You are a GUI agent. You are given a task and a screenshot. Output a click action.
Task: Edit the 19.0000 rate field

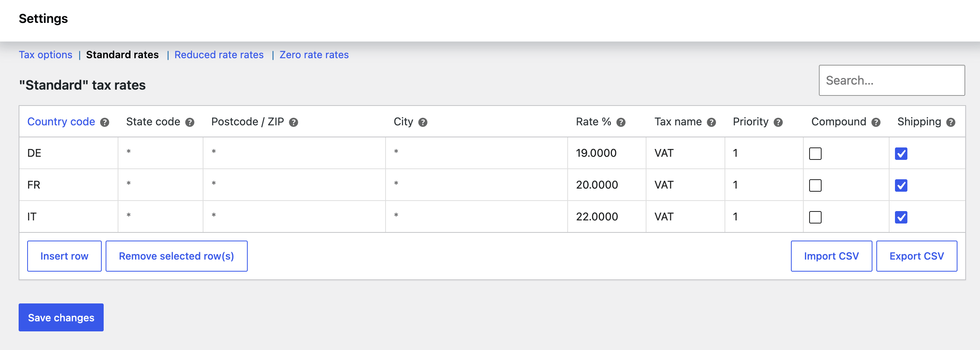(607, 153)
